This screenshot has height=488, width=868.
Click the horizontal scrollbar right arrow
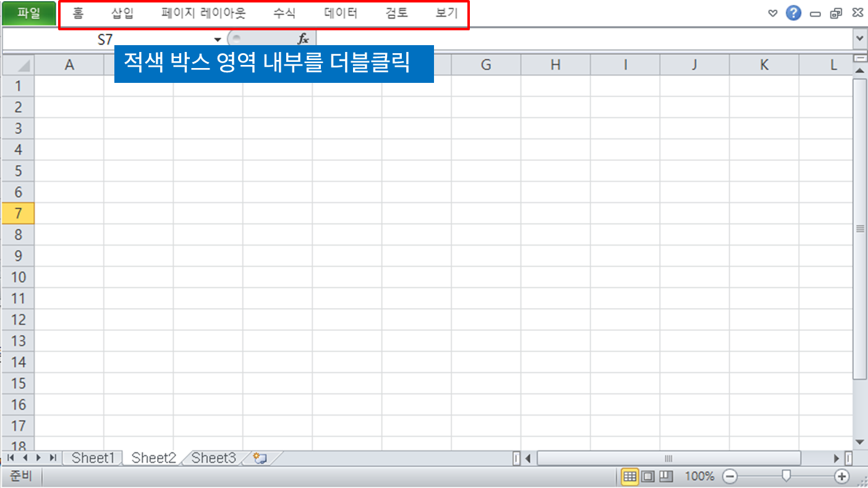837,458
